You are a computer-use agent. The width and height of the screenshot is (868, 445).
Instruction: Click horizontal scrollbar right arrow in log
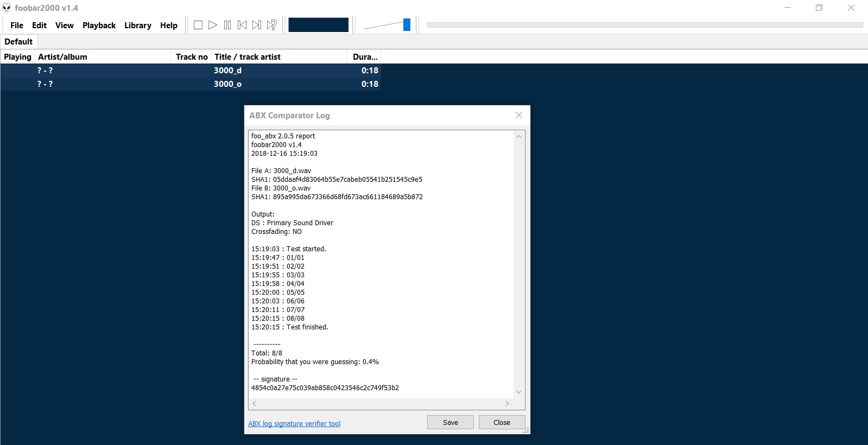point(507,404)
